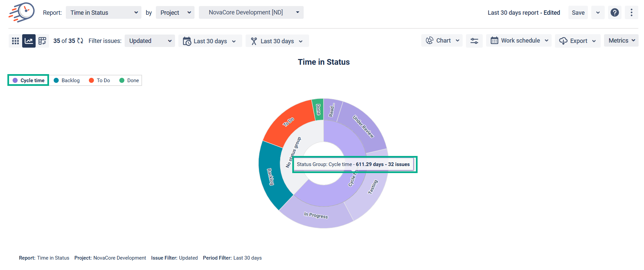Click the refresh issues count icon
The image size is (644, 270).
(x=80, y=41)
